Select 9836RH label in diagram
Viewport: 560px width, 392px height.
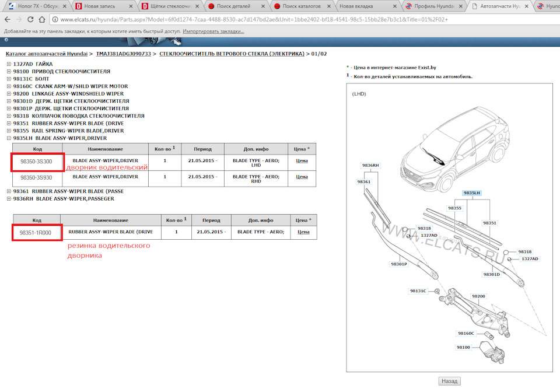coord(370,165)
